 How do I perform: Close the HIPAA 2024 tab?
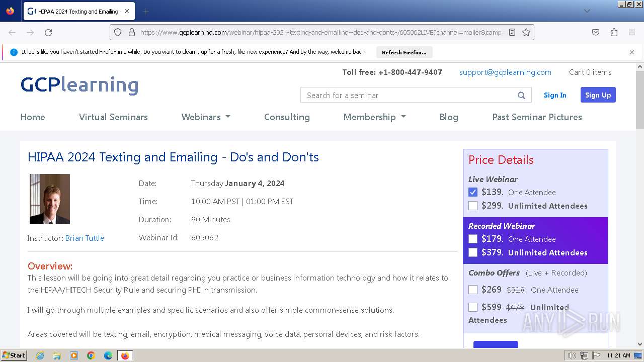click(126, 11)
